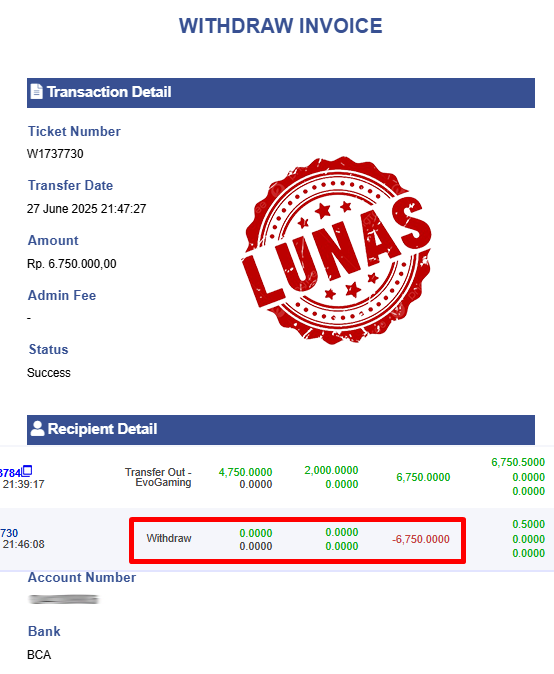
Task: Click the 4,750.0000 value
Action: click(x=245, y=472)
